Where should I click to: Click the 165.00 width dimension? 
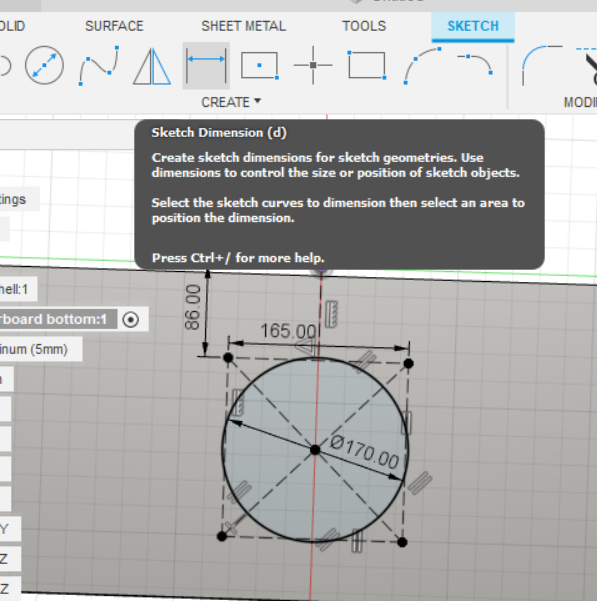[289, 330]
